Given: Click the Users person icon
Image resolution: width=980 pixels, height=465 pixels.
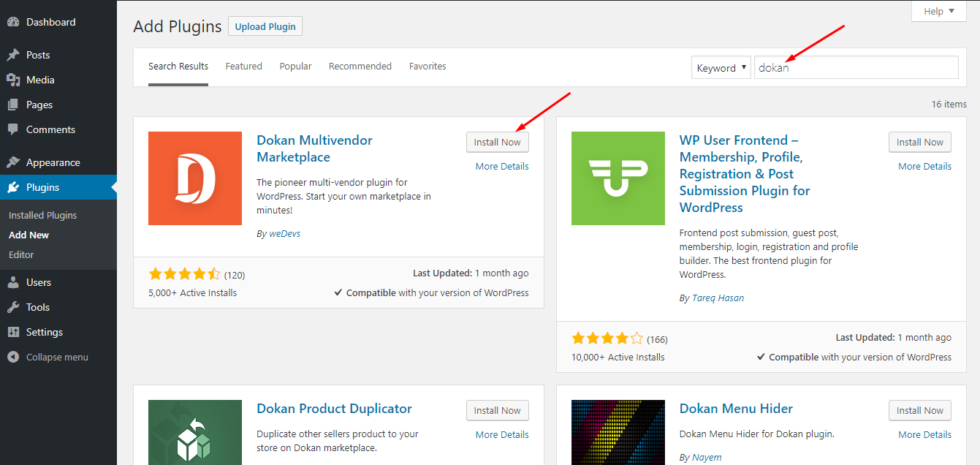Looking at the screenshot, I should click(13, 282).
